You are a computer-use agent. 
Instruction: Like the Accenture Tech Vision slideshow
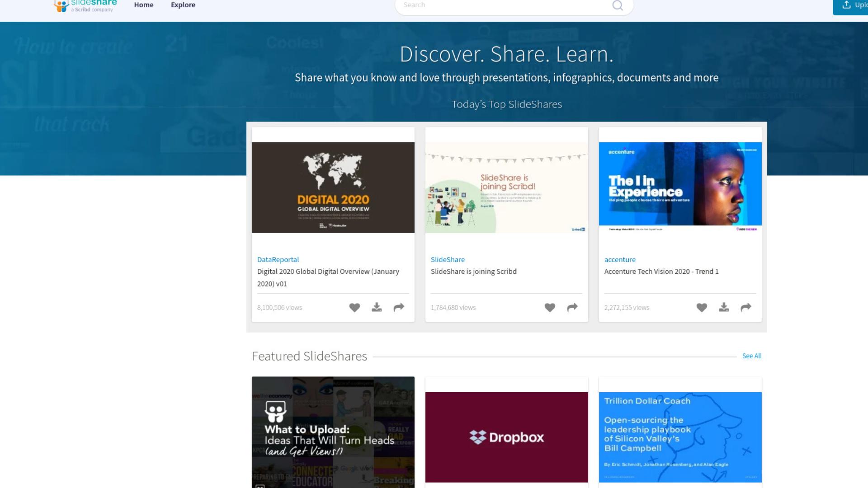coord(702,308)
